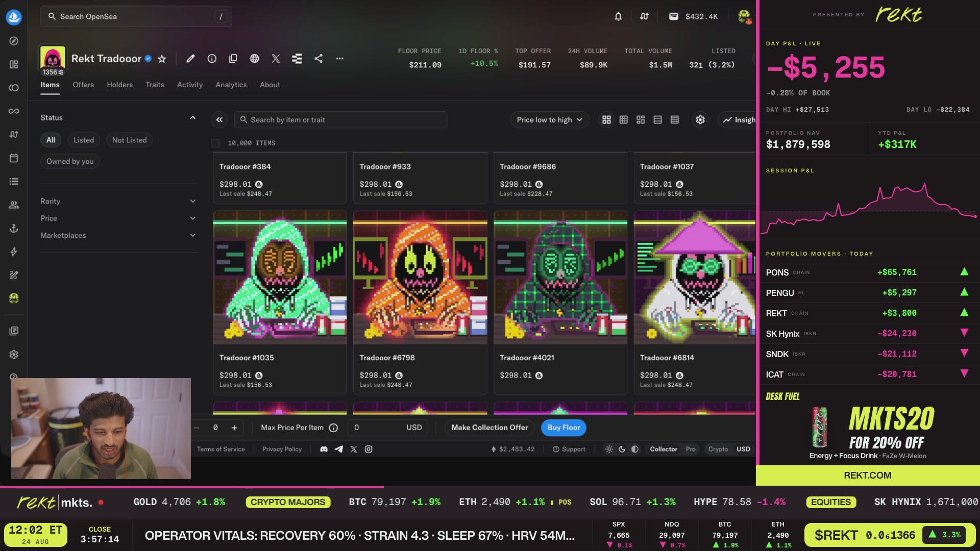Image resolution: width=980 pixels, height=551 pixels.
Task: Enable dark theme moon icon
Action: [x=622, y=449]
